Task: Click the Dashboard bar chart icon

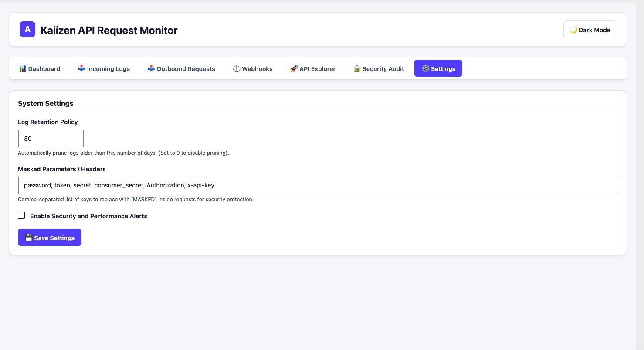Action: pos(23,68)
